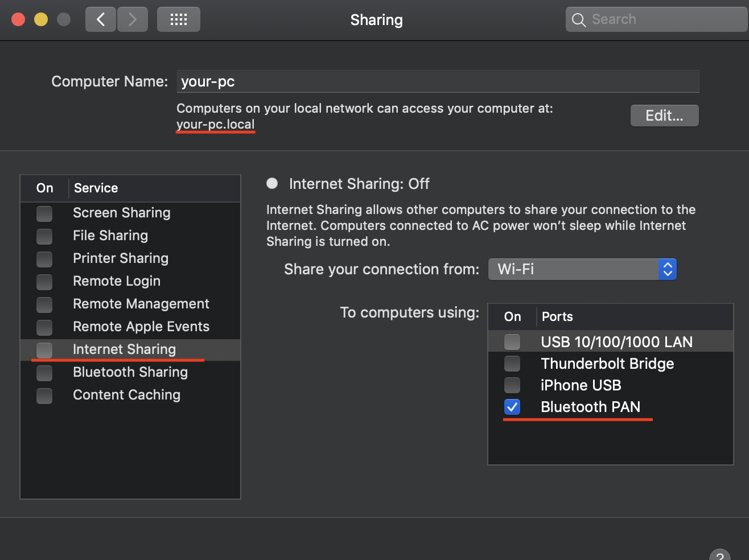Select Remote Login in the service list

click(x=117, y=281)
